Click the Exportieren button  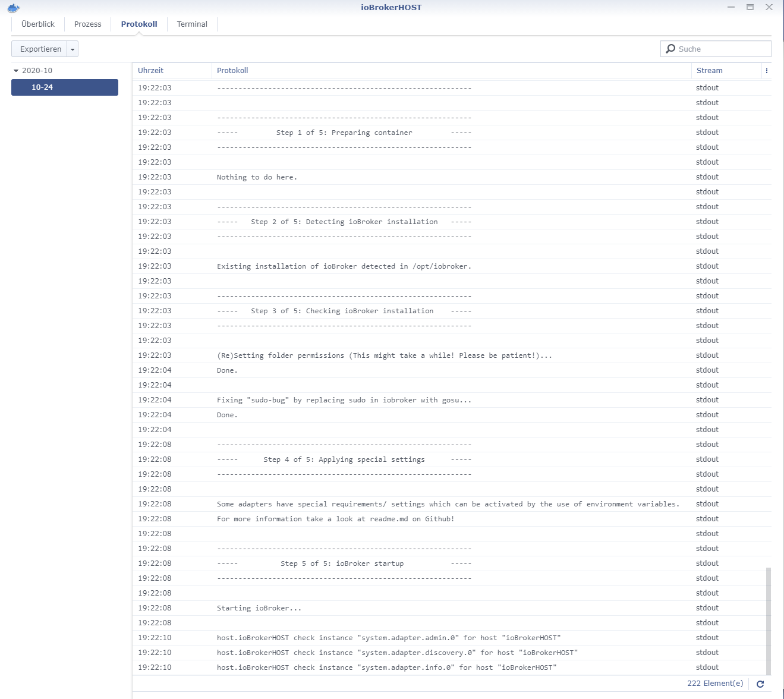[39, 49]
